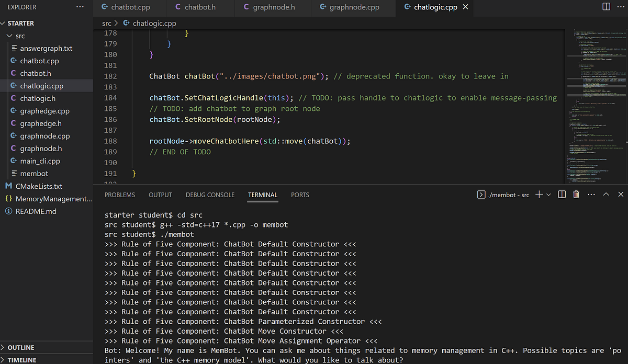Close the terminal panel
Image resolution: width=628 pixels, height=364 pixels.
pyautogui.click(x=621, y=195)
